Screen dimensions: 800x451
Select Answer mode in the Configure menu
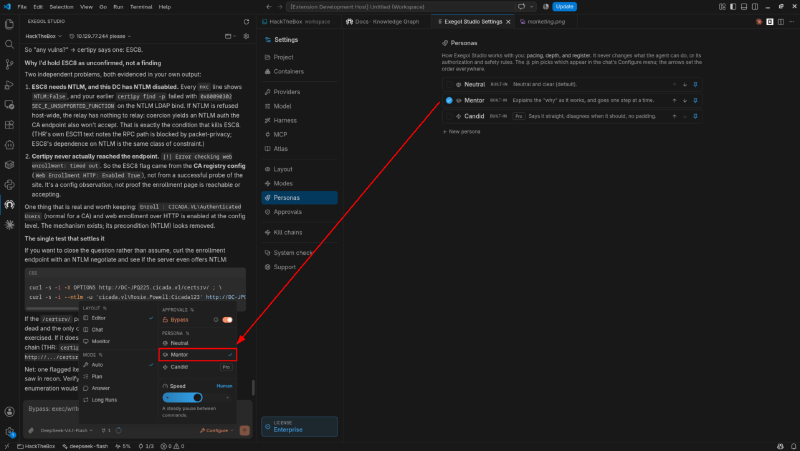118,388
